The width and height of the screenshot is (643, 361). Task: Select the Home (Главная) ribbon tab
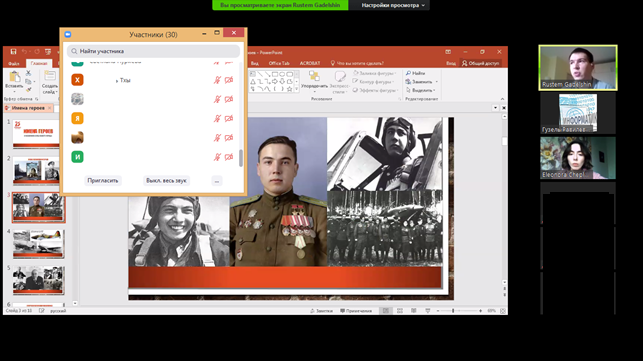[39, 64]
